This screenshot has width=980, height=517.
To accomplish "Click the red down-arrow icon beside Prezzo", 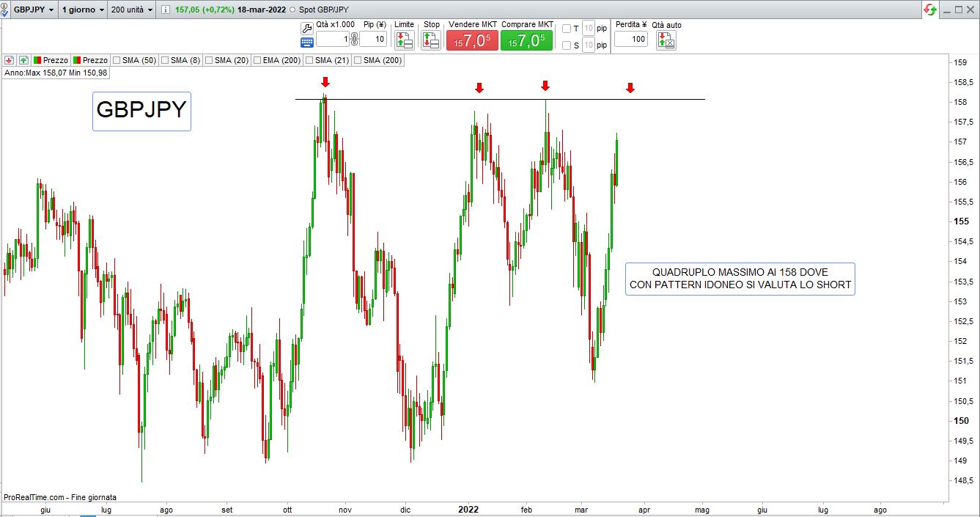I will pyautogui.click(x=10, y=60).
